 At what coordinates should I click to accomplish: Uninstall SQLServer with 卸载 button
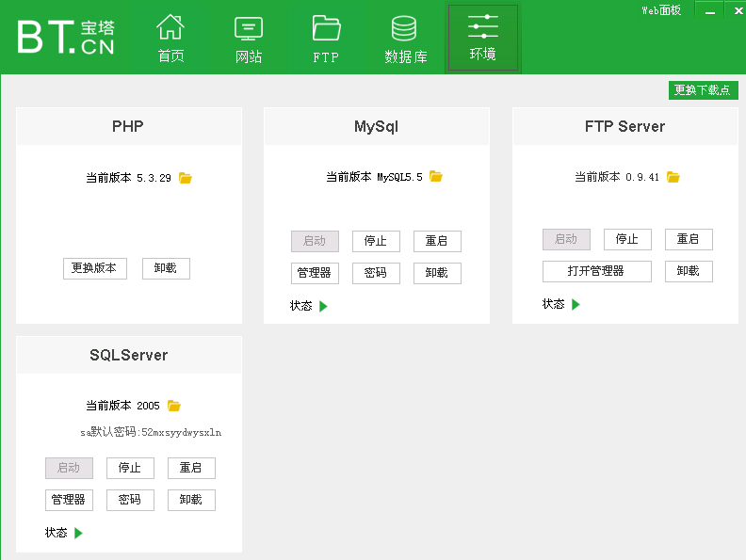click(191, 500)
